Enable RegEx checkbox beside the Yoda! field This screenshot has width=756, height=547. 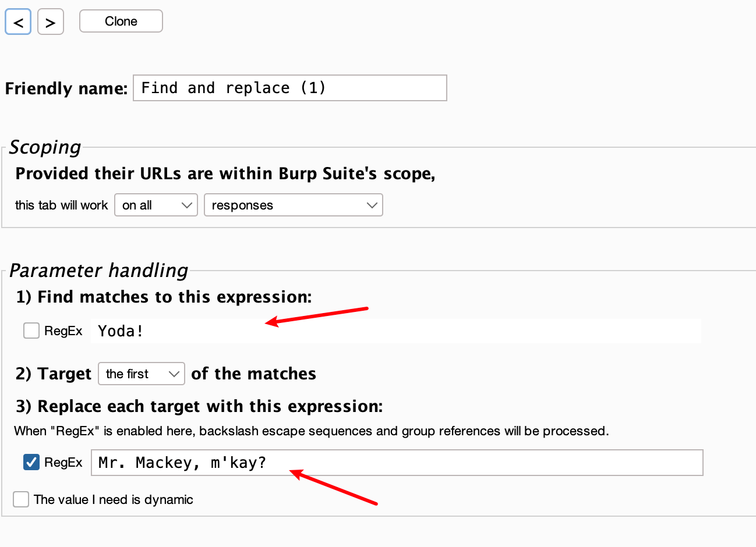click(31, 331)
